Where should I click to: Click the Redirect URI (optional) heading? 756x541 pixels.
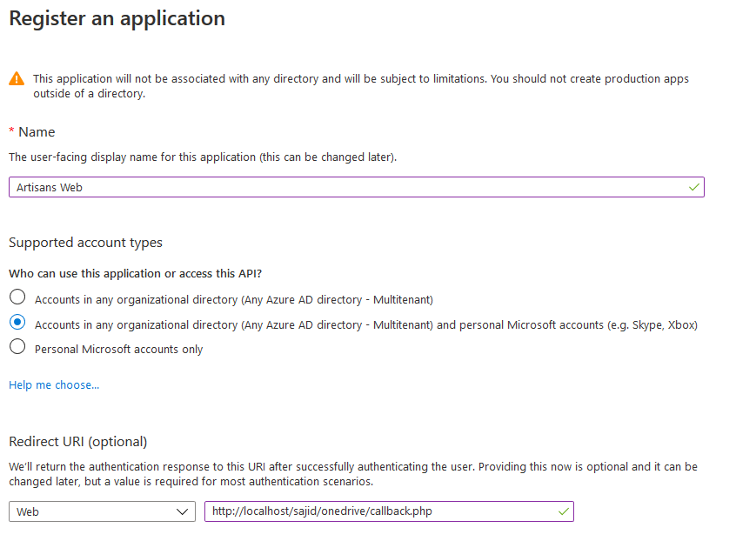pos(78,442)
